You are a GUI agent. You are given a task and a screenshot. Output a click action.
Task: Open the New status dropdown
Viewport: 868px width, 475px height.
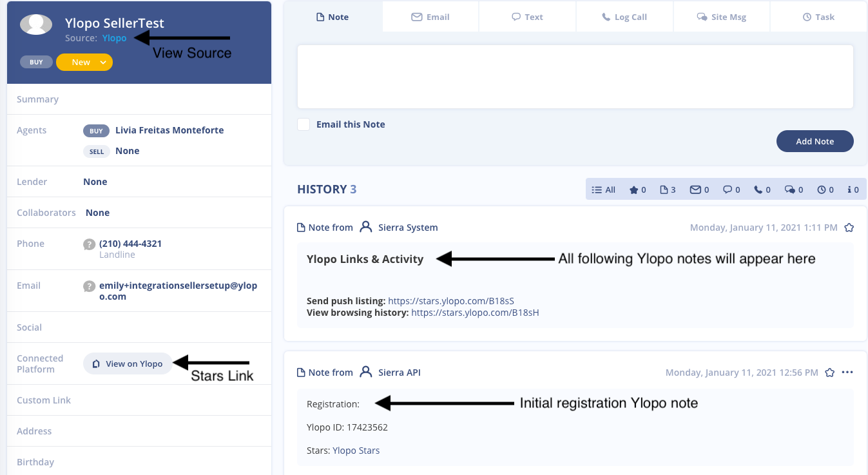(84, 63)
